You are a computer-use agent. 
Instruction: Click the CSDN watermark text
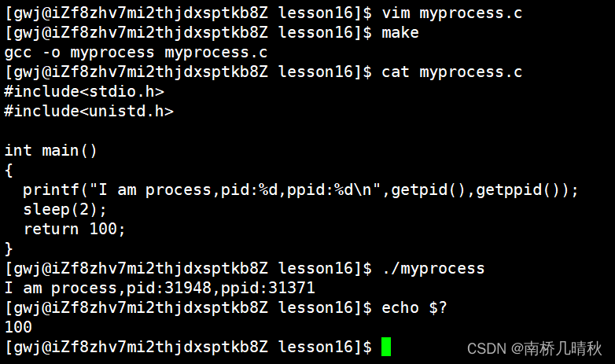pyautogui.click(x=534, y=348)
